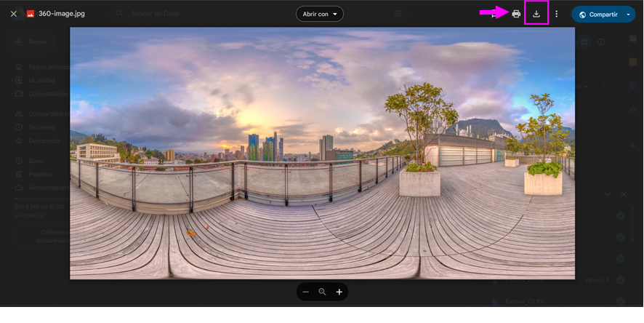Click the red image file type icon
This screenshot has height=323, width=644.
31,14
